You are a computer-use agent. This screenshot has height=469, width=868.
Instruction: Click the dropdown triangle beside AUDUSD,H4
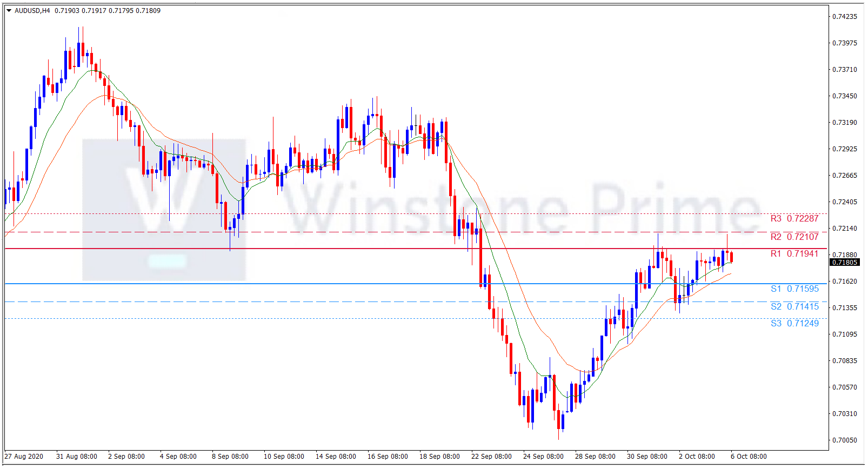9,11
